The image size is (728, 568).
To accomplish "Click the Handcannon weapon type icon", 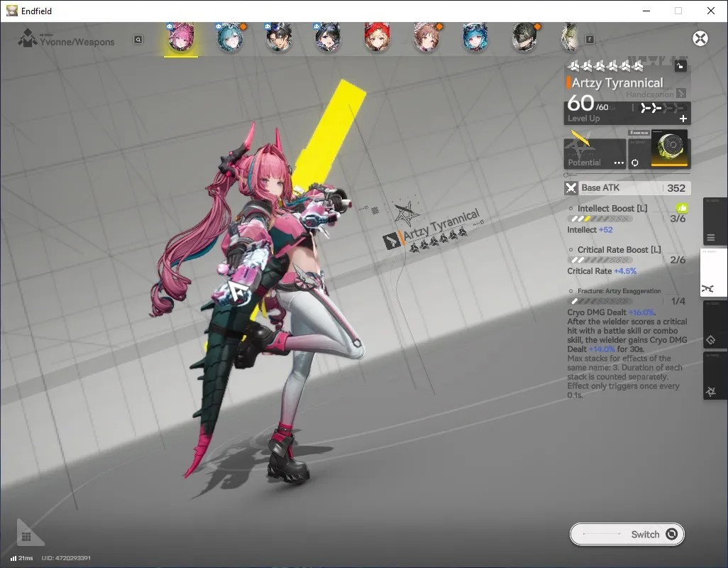I will click(680, 93).
